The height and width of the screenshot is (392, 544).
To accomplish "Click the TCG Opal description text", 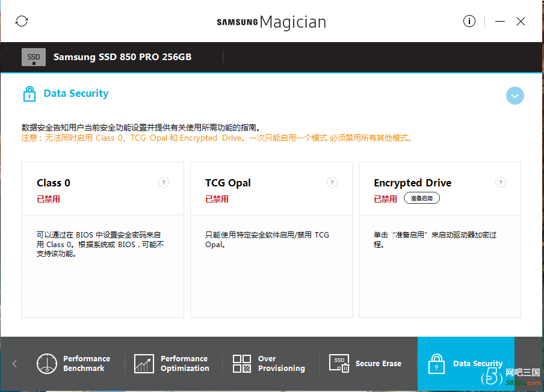I will [267, 239].
